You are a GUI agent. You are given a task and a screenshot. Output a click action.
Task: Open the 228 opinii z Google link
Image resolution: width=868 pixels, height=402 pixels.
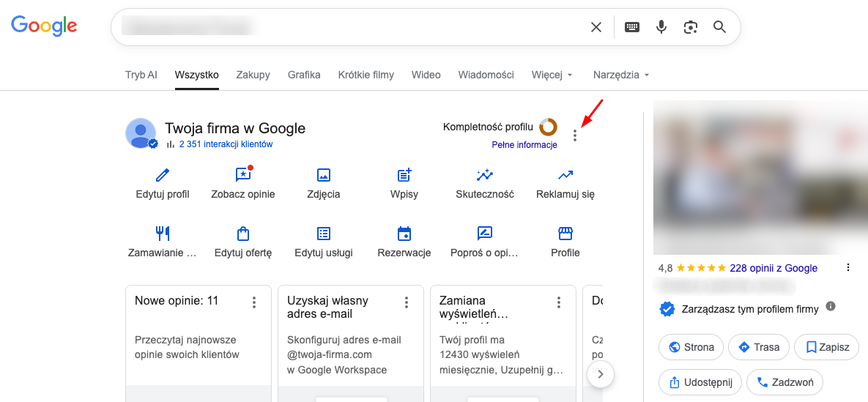(774, 268)
